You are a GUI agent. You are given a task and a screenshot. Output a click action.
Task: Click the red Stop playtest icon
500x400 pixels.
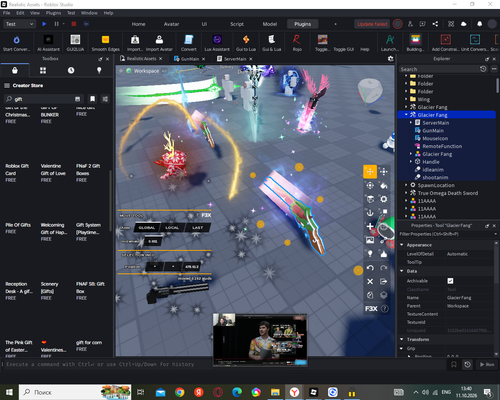pos(74,24)
